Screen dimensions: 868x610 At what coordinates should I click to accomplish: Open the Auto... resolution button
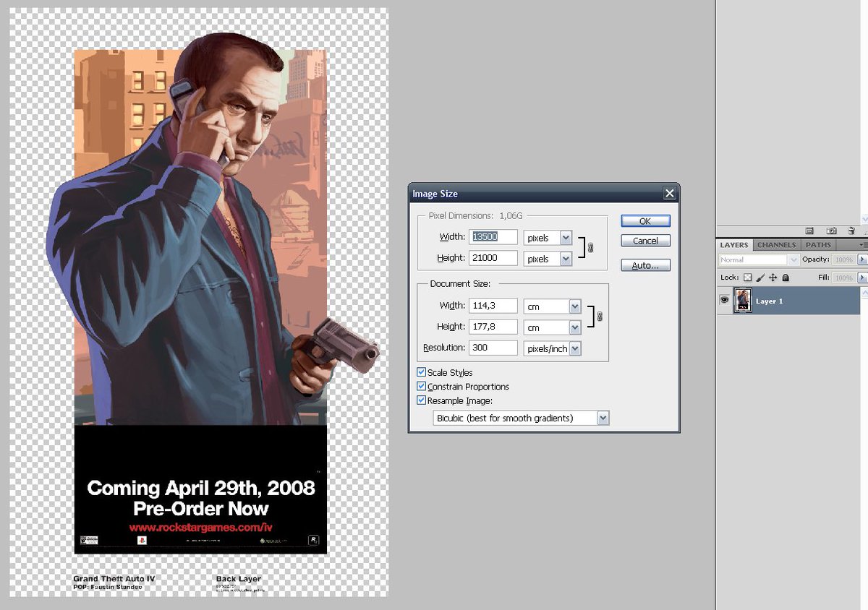pyautogui.click(x=645, y=265)
